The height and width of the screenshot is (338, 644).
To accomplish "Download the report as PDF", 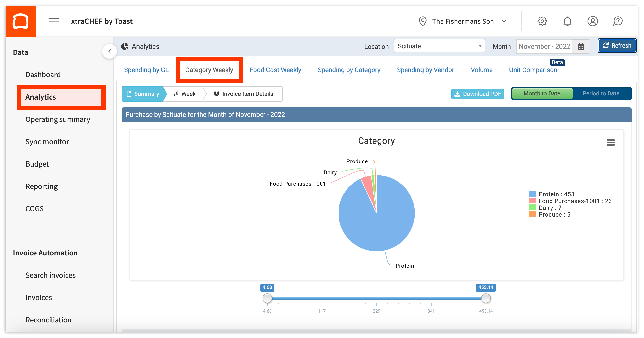I will click(477, 94).
